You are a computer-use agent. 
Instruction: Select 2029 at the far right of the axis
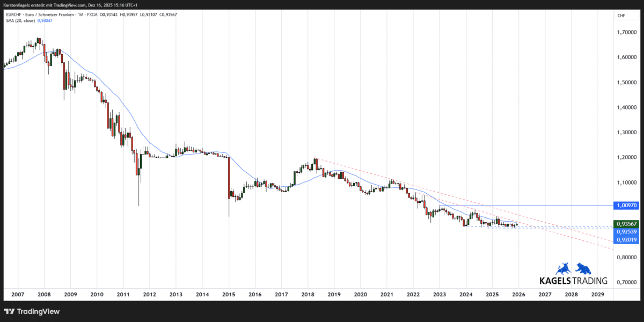pyautogui.click(x=597, y=294)
